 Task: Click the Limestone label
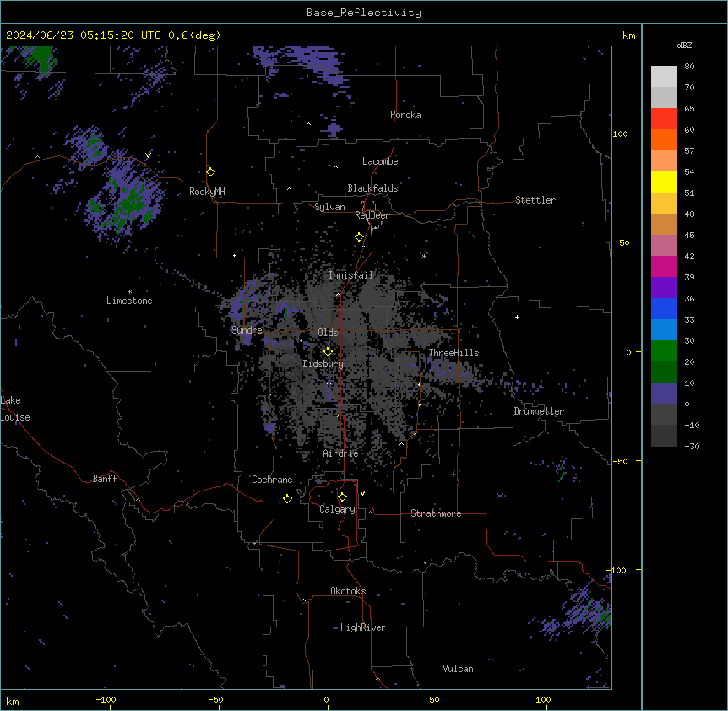coord(129,301)
